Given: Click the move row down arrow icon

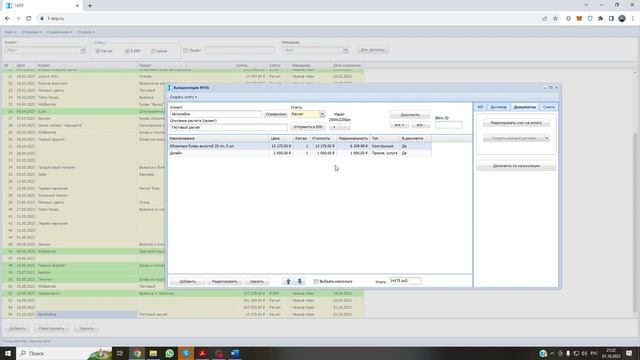Looking at the screenshot, I should pos(299,281).
